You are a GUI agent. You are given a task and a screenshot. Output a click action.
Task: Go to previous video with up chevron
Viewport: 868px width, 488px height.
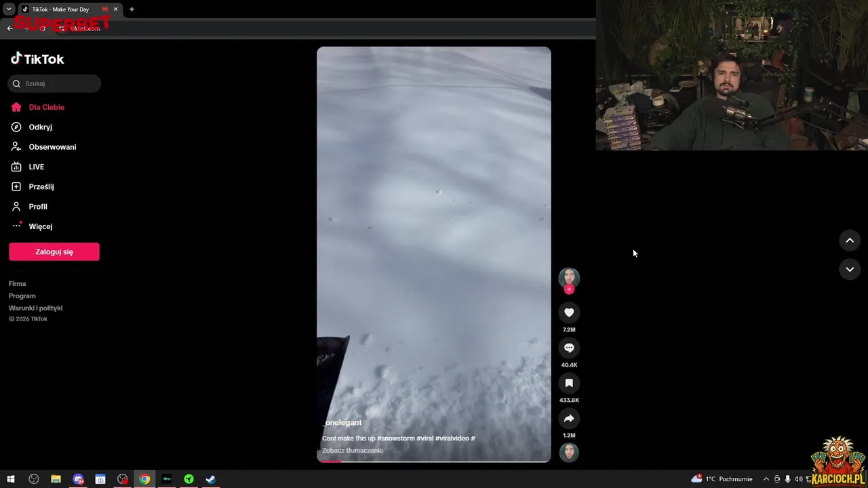(850, 241)
